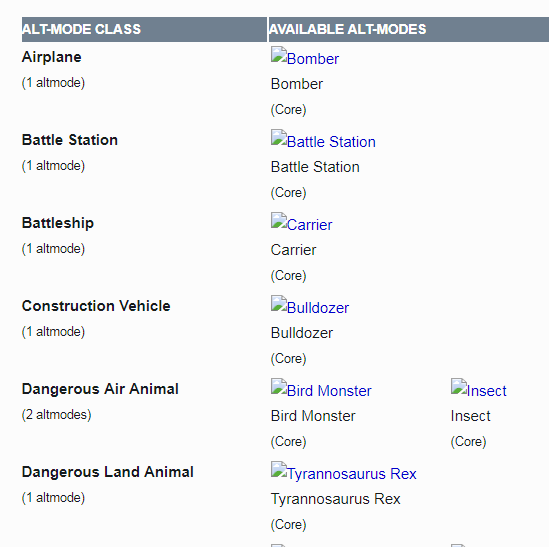Click the broken image icon beside Bulldozer
This screenshot has height=547, width=549.
279,304
